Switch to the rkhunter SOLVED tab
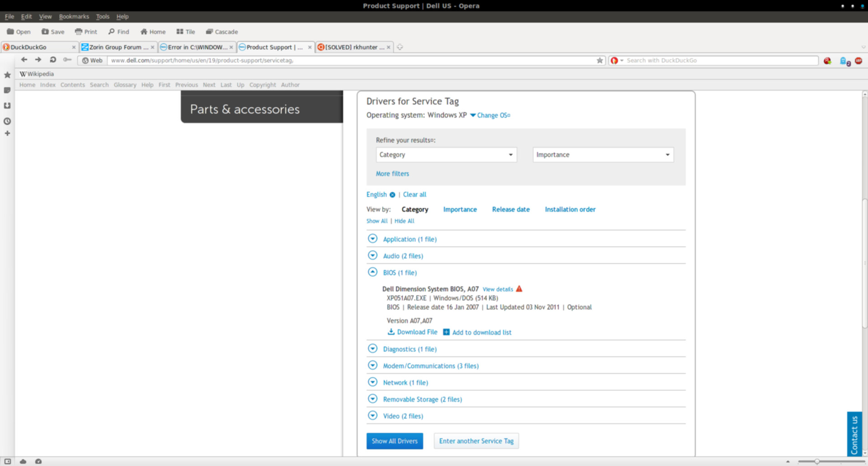This screenshot has height=466, width=868. [354, 47]
